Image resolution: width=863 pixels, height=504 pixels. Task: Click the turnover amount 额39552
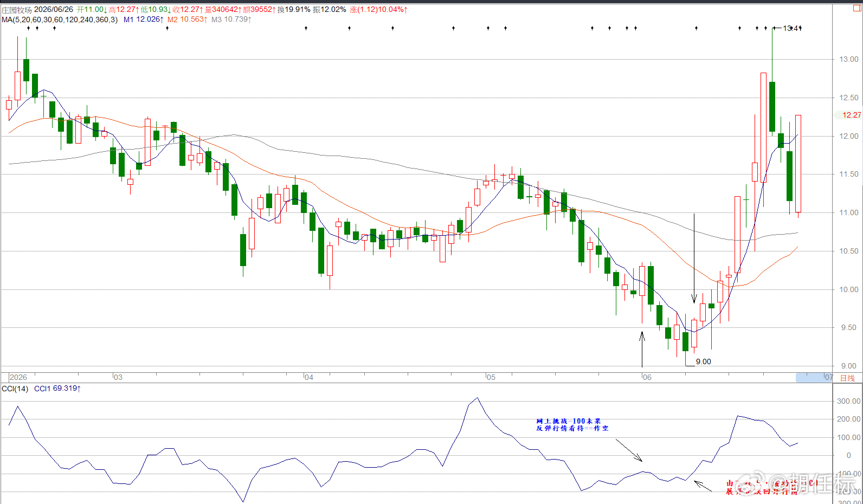pos(260,10)
